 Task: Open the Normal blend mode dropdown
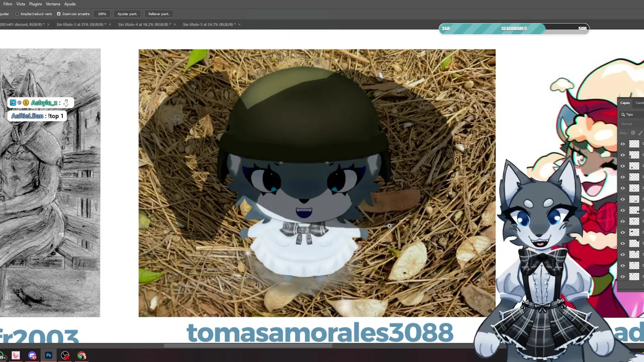coord(631,124)
